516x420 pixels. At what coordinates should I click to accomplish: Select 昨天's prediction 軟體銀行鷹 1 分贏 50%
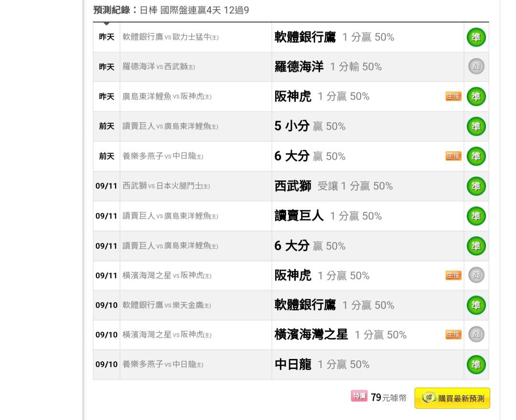334,37
